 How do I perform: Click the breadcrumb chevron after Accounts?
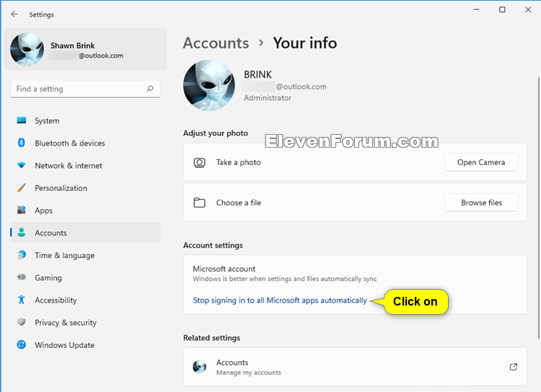[x=261, y=43]
